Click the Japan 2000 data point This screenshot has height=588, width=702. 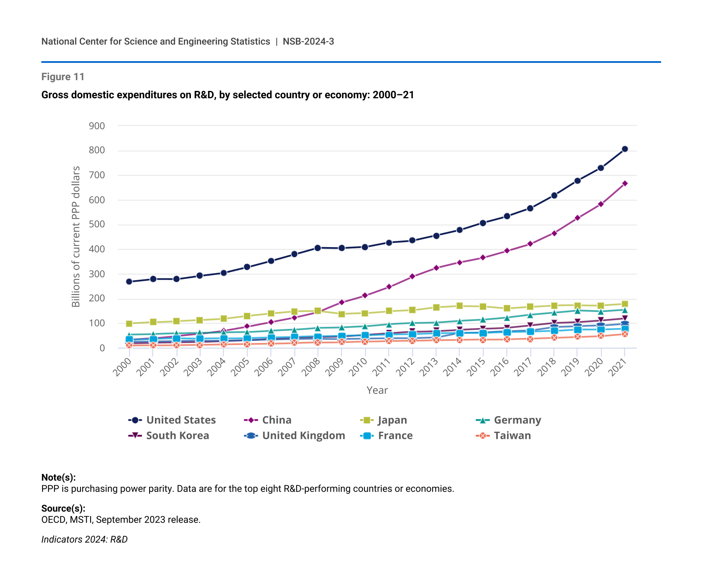(x=129, y=324)
